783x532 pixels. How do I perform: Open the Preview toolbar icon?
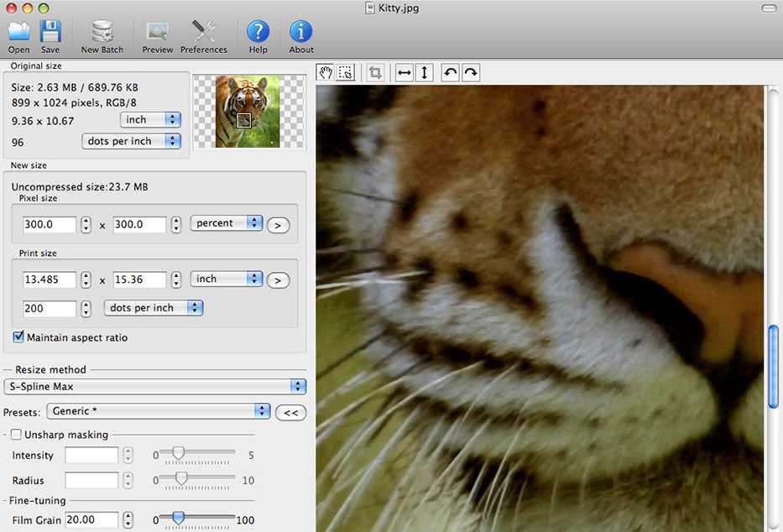tap(157, 34)
